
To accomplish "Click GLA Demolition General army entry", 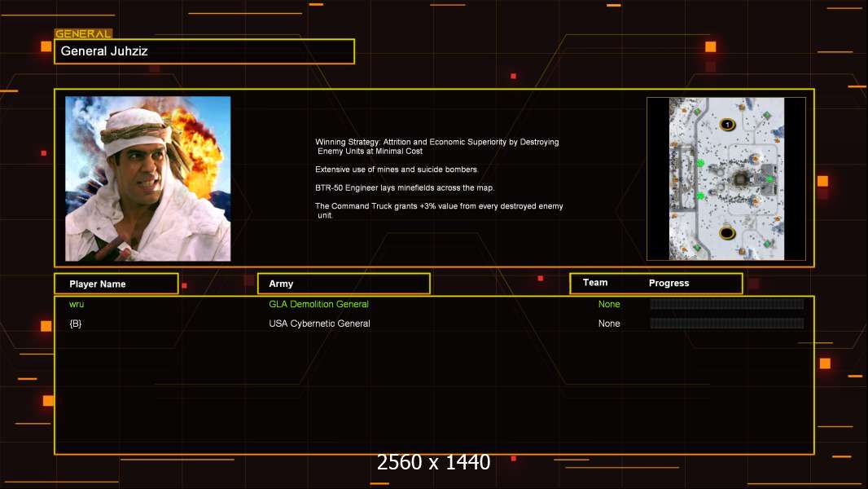I will tap(318, 304).
